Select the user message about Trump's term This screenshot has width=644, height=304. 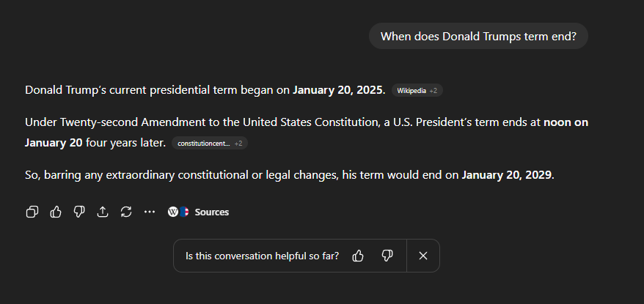coord(478,36)
